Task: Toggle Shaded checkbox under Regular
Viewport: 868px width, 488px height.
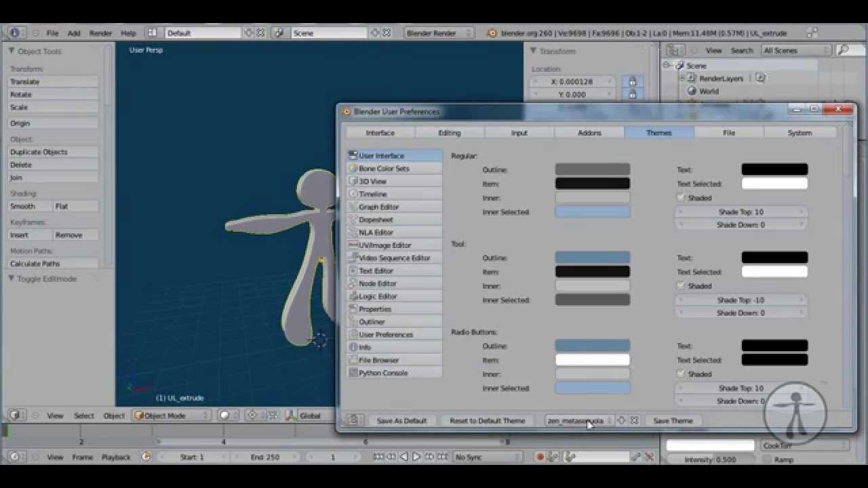Action: pos(681,198)
